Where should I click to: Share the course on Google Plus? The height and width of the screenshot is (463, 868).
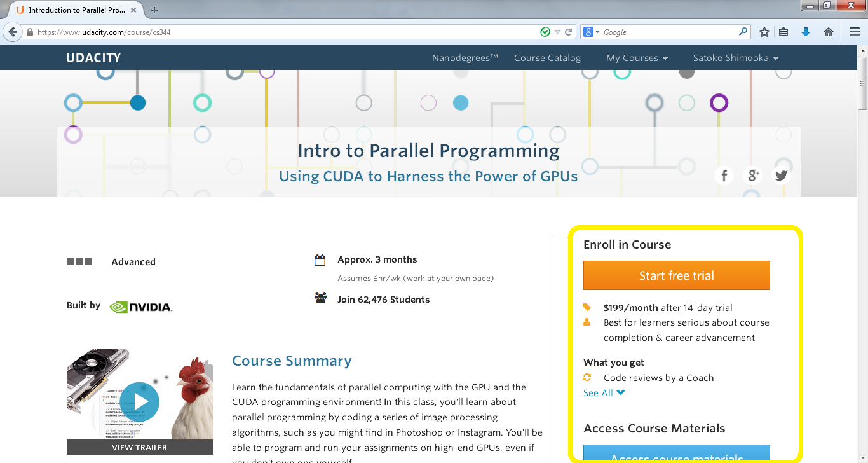[x=752, y=176]
